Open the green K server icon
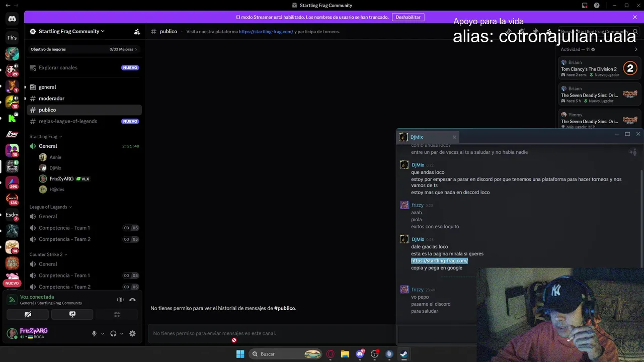 [x=12, y=118]
